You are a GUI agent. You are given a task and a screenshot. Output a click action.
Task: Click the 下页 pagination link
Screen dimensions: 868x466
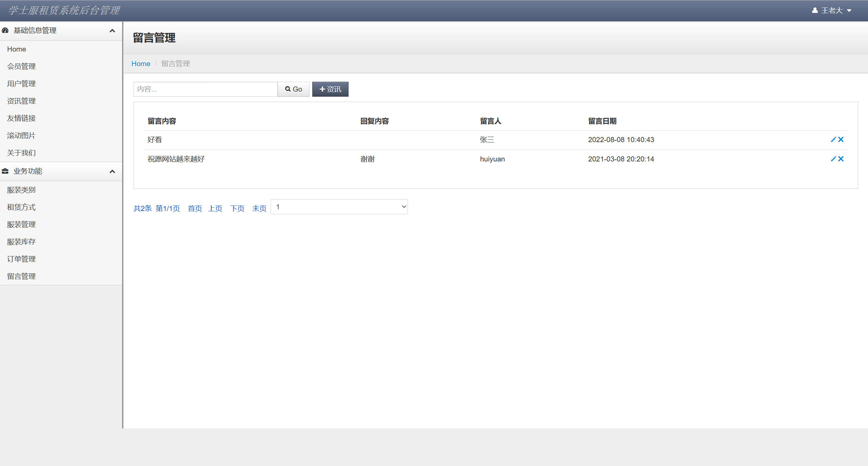(237, 208)
